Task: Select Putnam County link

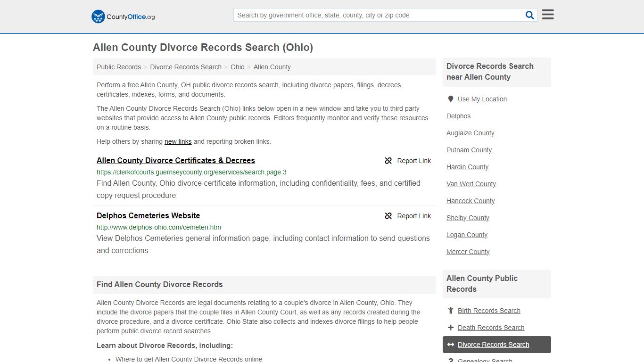Action: pos(469,150)
